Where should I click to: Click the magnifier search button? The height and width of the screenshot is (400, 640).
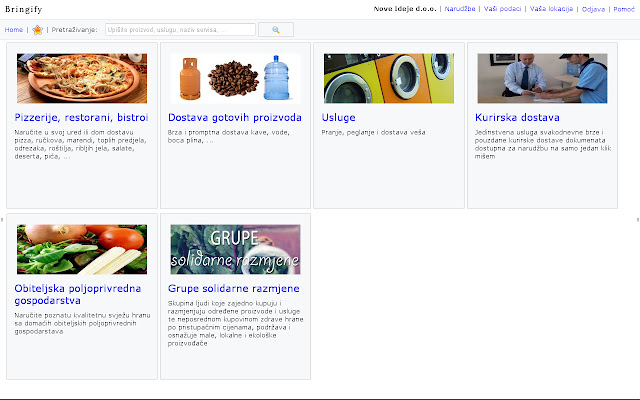[276, 30]
